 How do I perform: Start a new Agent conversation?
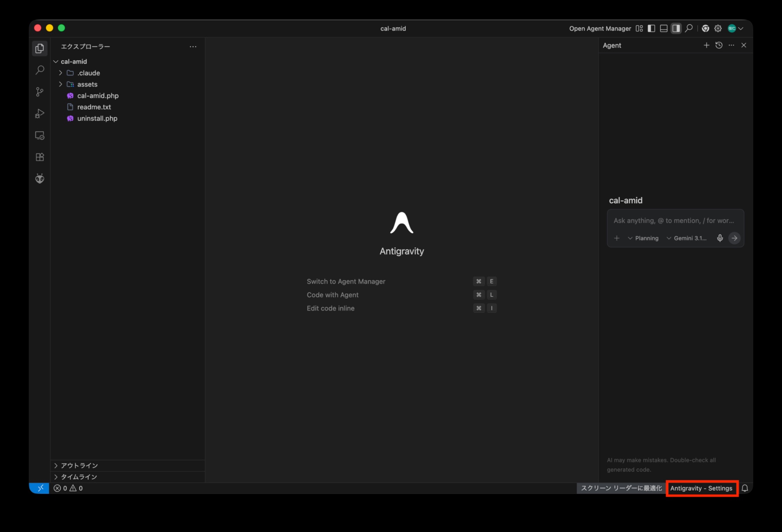pyautogui.click(x=706, y=45)
